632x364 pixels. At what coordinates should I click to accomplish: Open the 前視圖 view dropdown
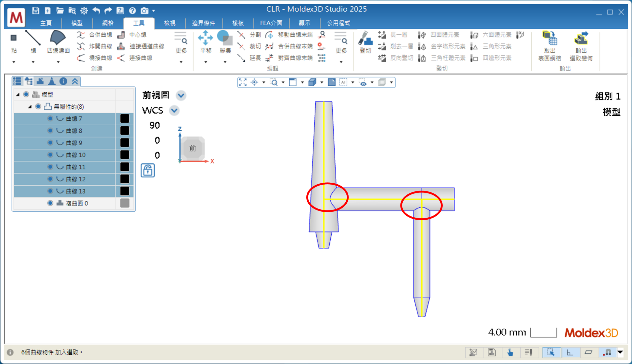pos(181,96)
